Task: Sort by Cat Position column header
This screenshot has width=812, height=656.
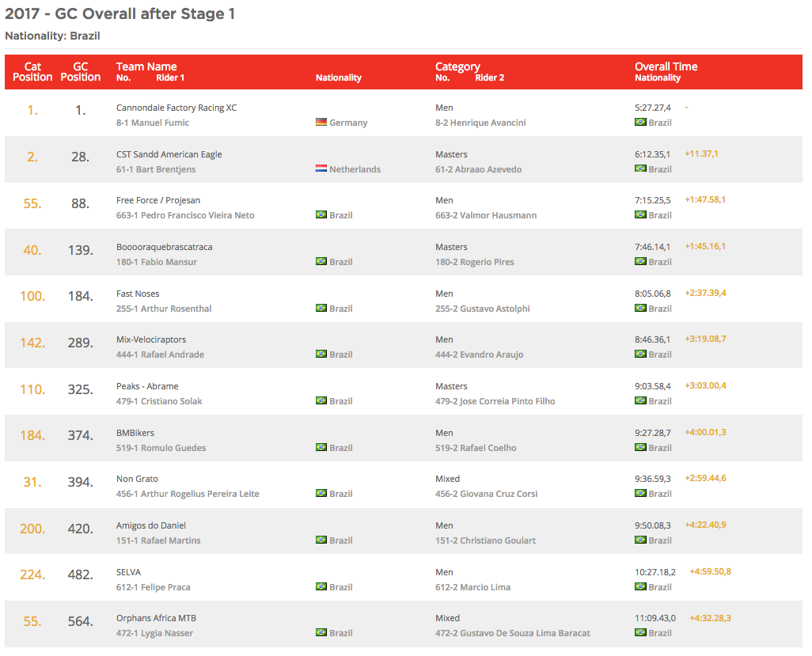Action: 32,72
